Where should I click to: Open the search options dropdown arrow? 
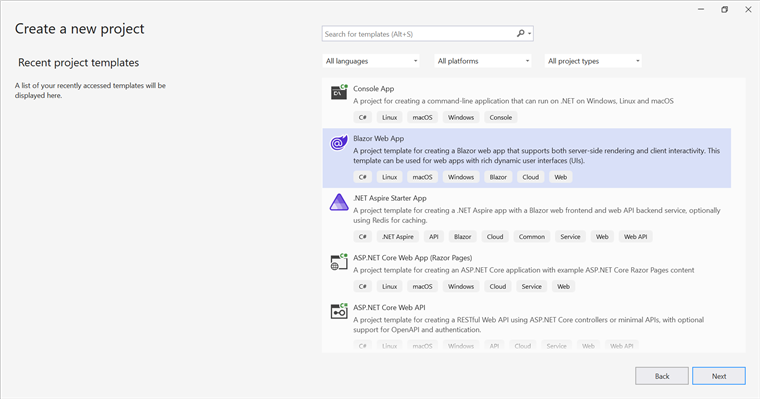click(530, 34)
